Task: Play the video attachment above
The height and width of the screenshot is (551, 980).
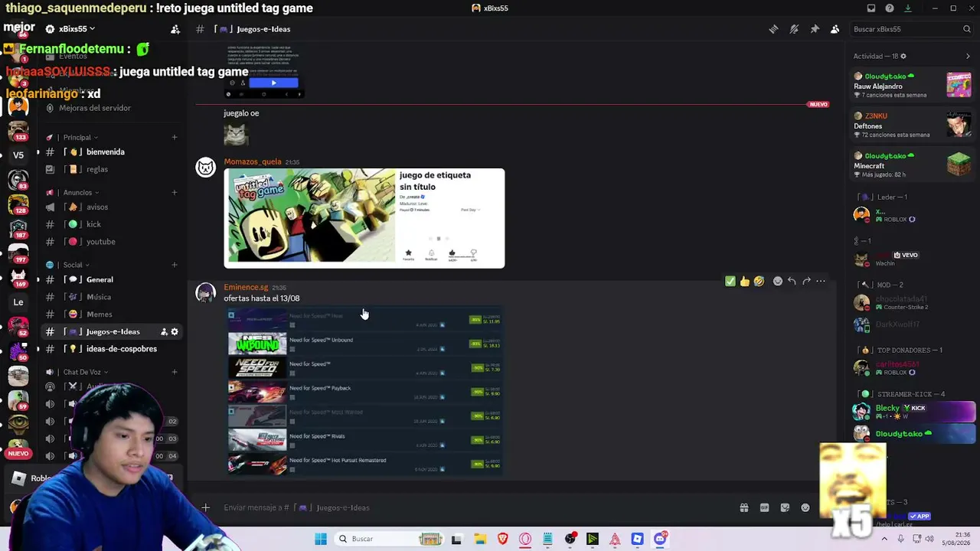Action: (x=273, y=83)
